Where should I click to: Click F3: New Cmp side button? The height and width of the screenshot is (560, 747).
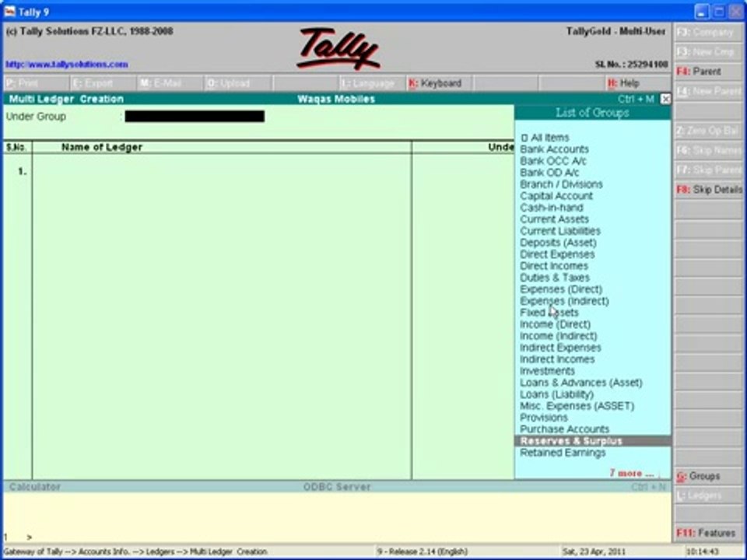pos(709,52)
